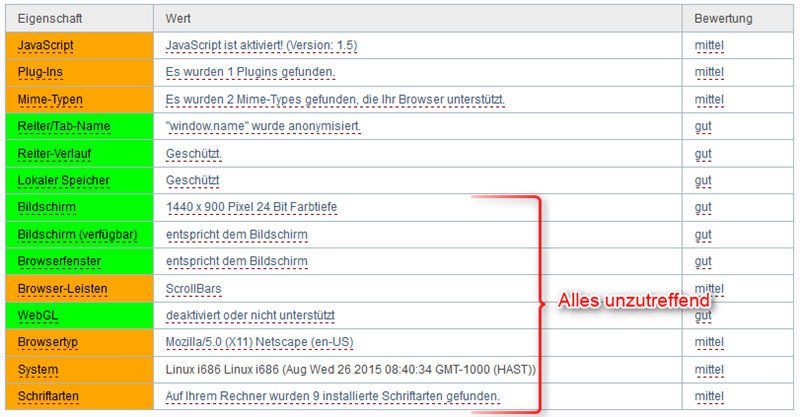Click the Reiter/Tab-Name property cell

pos(64,127)
